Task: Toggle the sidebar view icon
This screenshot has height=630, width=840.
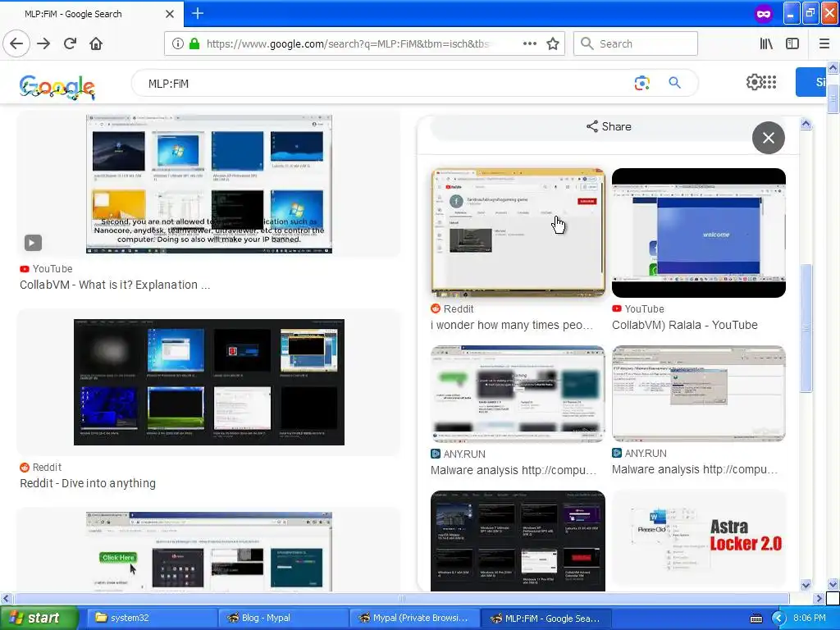Action: pos(792,43)
